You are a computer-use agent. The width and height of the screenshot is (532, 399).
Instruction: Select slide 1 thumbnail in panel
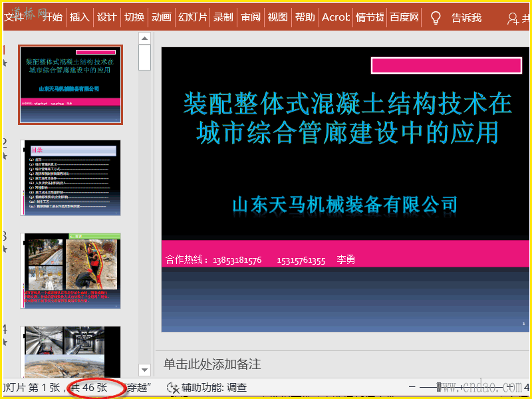(x=70, y=84)
